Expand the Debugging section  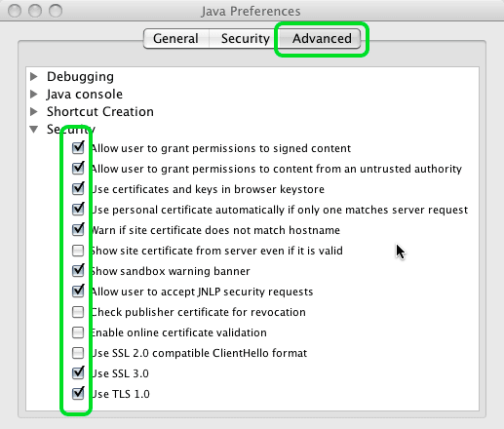(x=34, y=77)
